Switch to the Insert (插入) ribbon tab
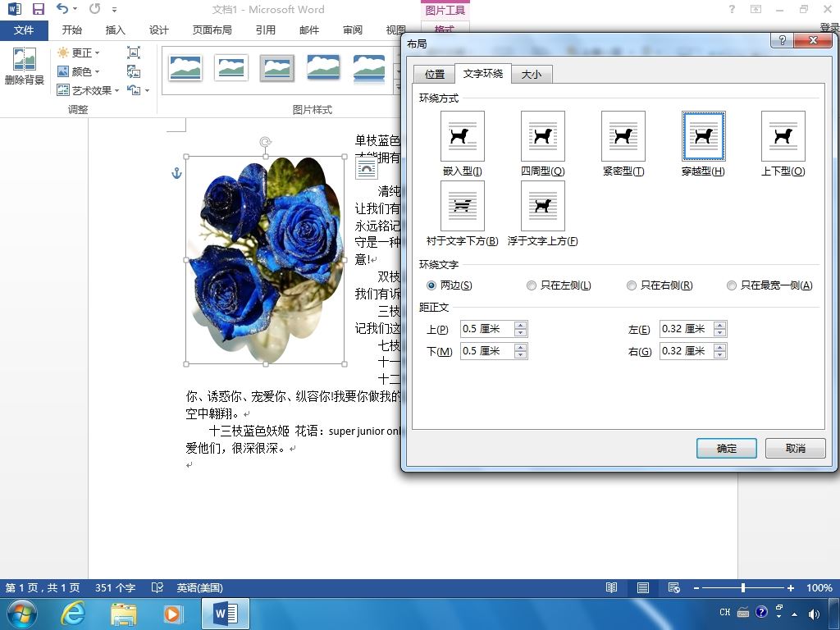Screen dimensions: 840x630 point(115,30)
